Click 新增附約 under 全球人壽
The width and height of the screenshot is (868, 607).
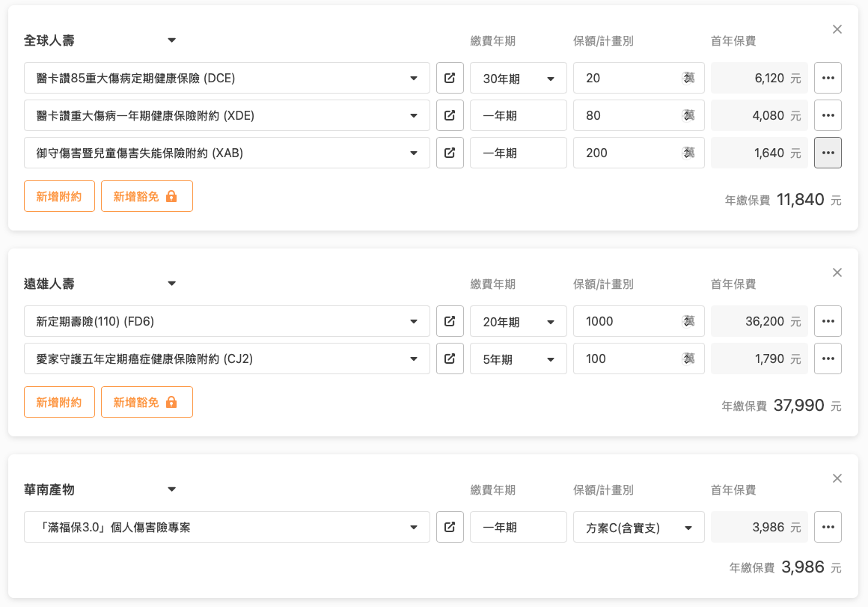pos(59,196)
